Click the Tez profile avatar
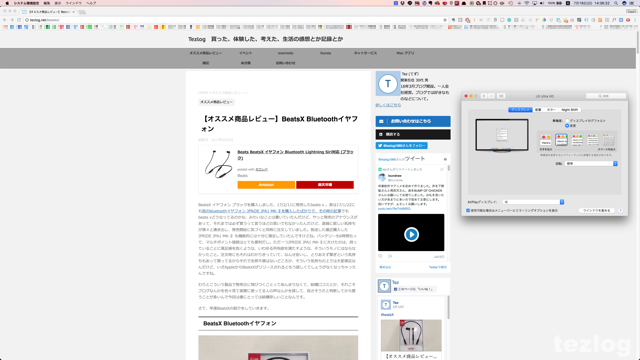 pyautogui.click(x=387, y=84)
